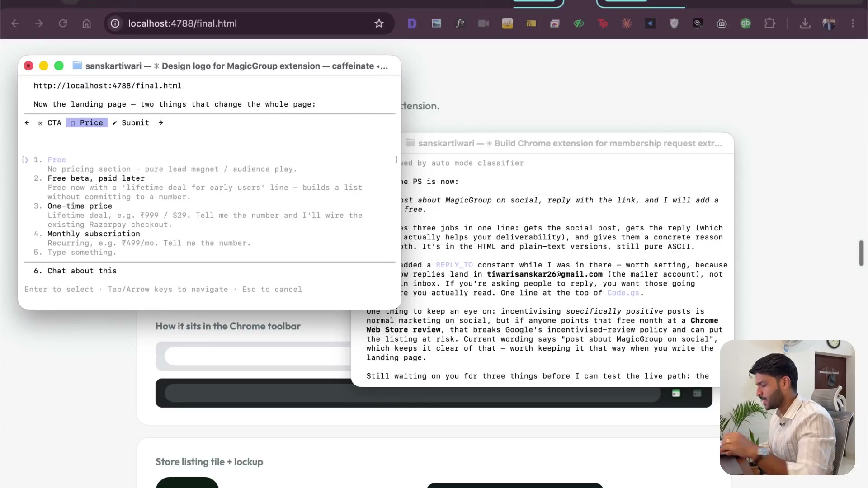
Task: Bookmark this page with the star icon
Action: point(379,23)
